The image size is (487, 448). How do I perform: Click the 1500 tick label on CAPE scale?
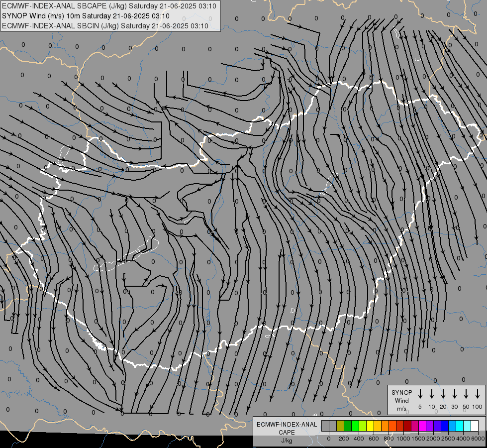coord(418,439)
